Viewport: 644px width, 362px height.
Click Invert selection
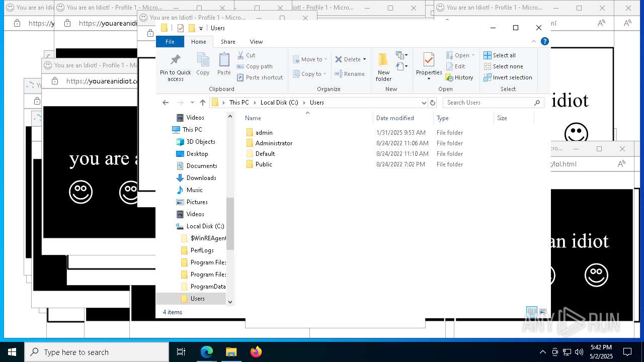point(508,77)
